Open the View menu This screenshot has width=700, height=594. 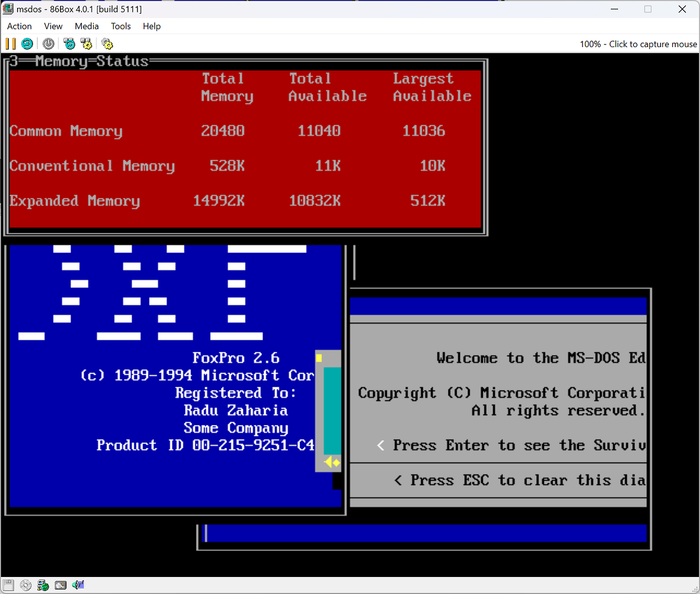click(53, 26)
